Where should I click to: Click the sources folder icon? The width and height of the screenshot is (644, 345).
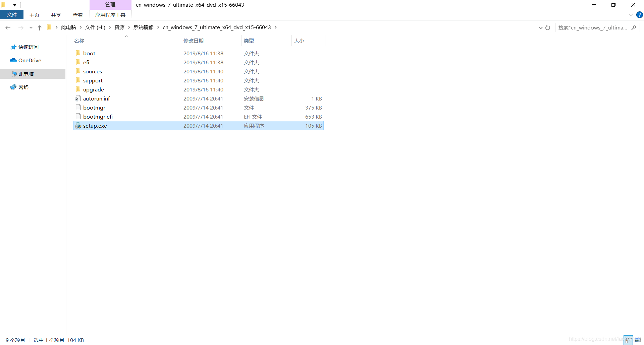[78, 71]
